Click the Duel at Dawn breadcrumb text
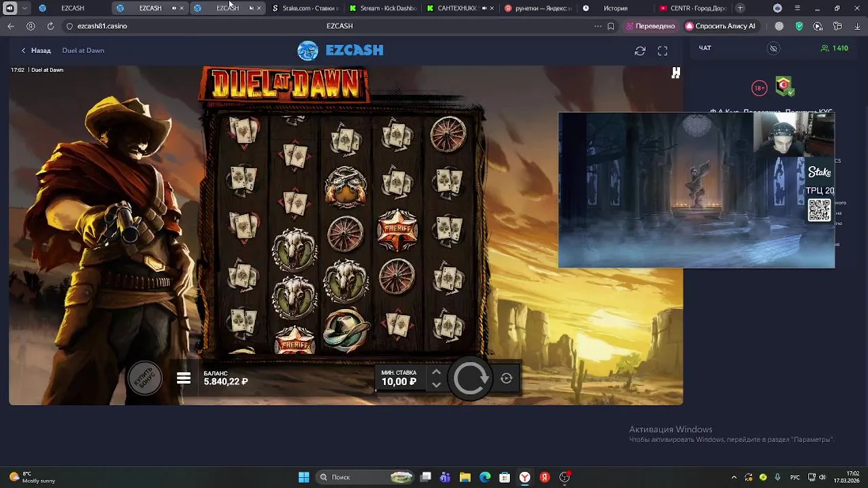The image size is (868, 488). [83, 50]
